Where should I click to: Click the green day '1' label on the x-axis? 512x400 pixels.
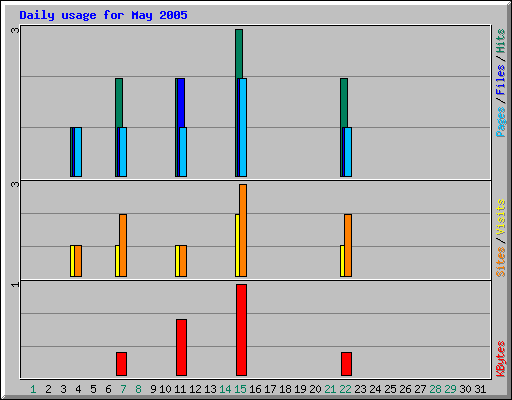(33, 389)
